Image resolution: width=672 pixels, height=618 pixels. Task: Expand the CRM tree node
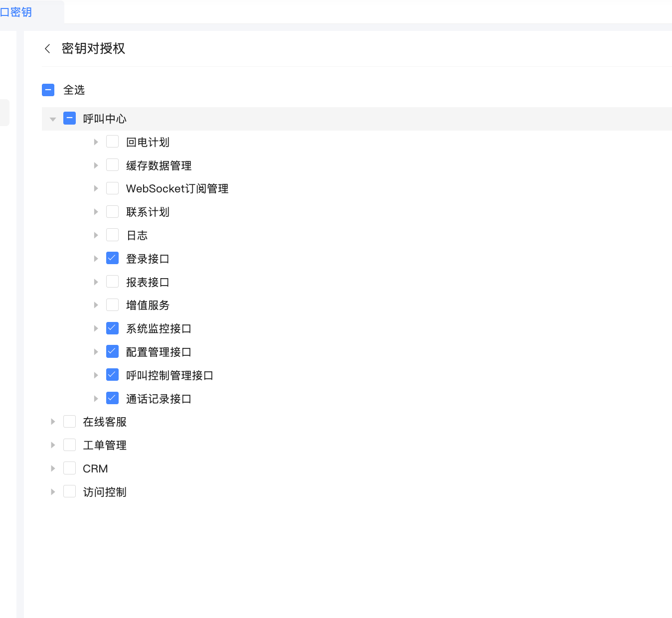53,468
